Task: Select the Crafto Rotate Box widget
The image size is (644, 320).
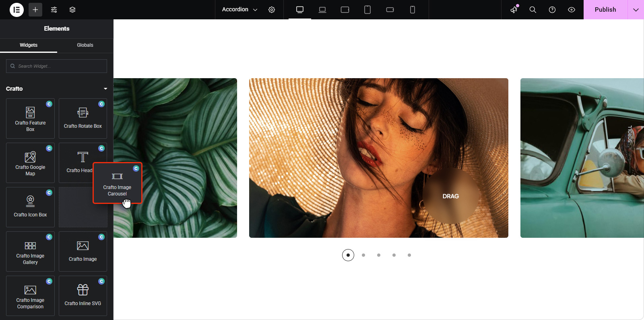Action: pos(83,118)
